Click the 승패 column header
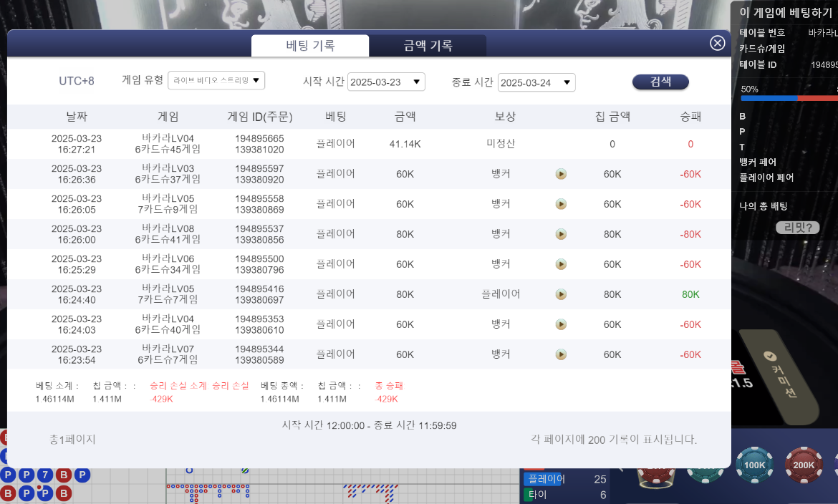 pyautogui.click(x=690, y=117)
